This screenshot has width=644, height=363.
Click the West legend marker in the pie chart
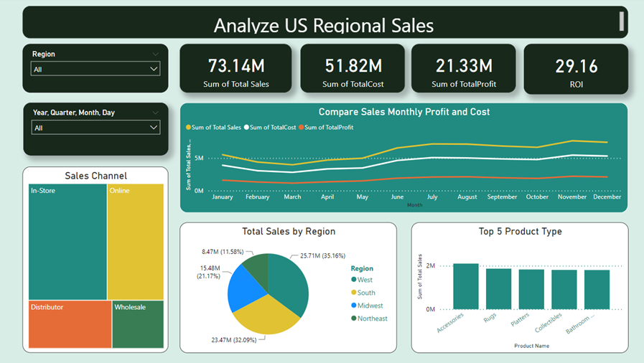coord(354,280)
